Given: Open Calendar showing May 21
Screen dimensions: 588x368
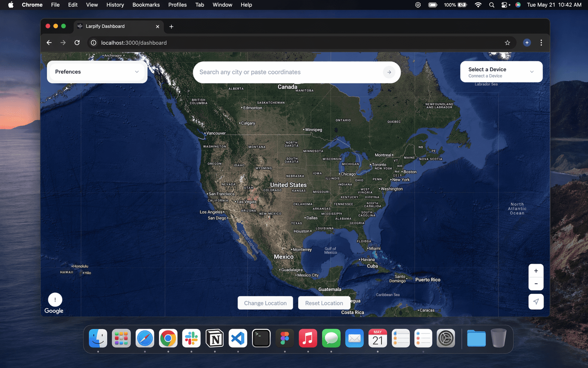Looking at the screenshot, I should coord(377,338).
